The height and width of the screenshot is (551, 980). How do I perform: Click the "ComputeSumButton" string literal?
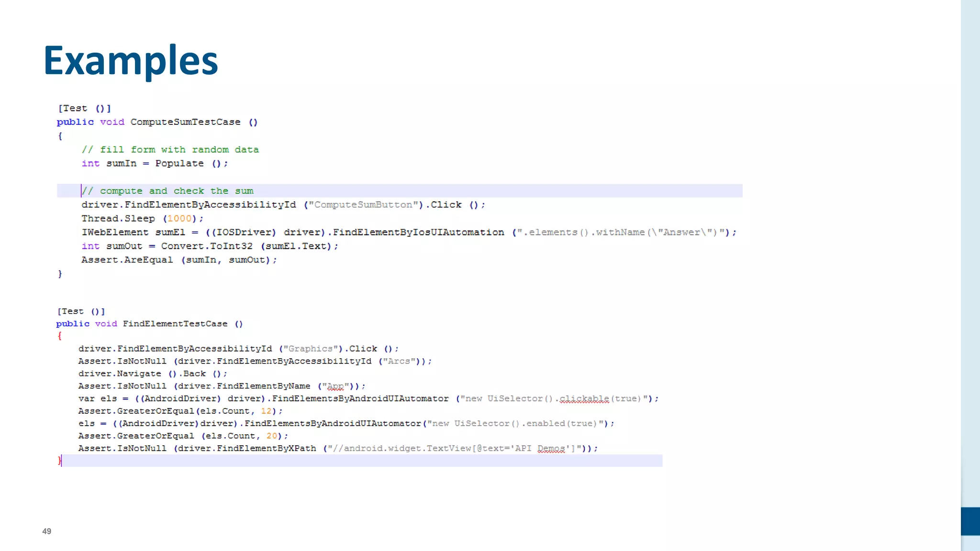364,205
